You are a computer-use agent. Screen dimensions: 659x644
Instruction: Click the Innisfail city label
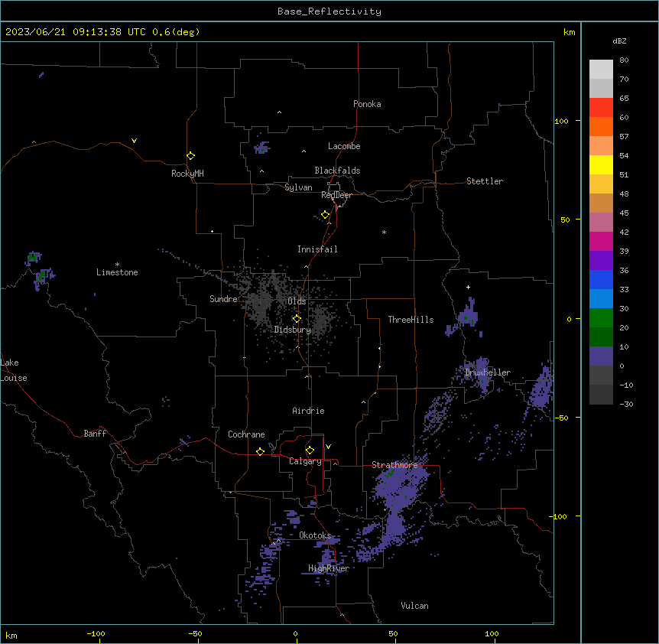317,249
